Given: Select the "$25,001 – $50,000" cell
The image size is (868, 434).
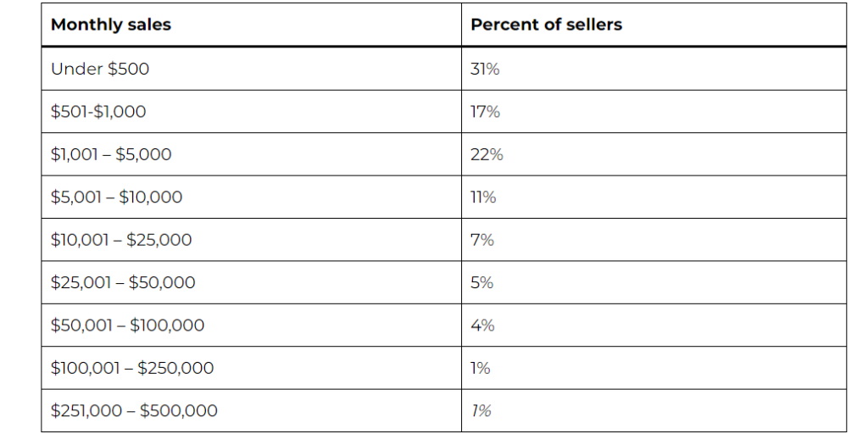Looking at the screenshot, I should pos(123,282).
